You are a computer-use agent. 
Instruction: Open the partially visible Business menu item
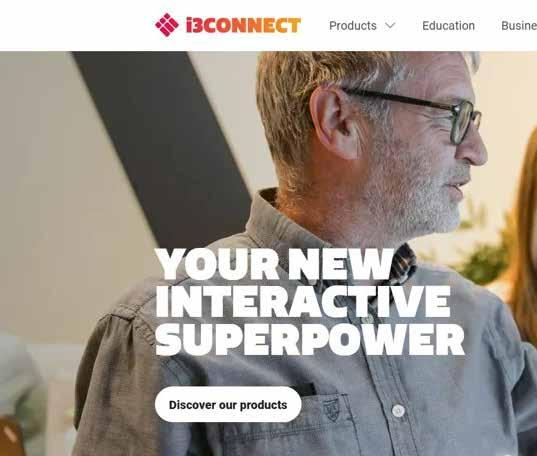tap(519, 26)
